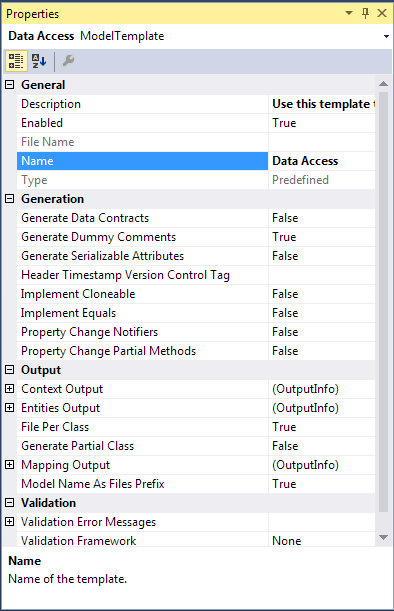This screenshot has width=394, height=611.
Task: Click scrollbar down arrow
Action: pyautogui.click(x=383, y=537)
